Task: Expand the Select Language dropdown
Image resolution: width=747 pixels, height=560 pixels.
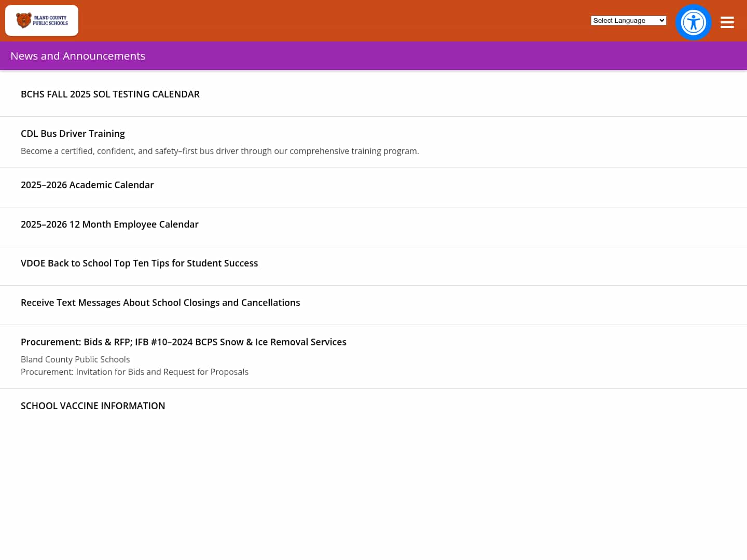Action: [x=629, y=21]
